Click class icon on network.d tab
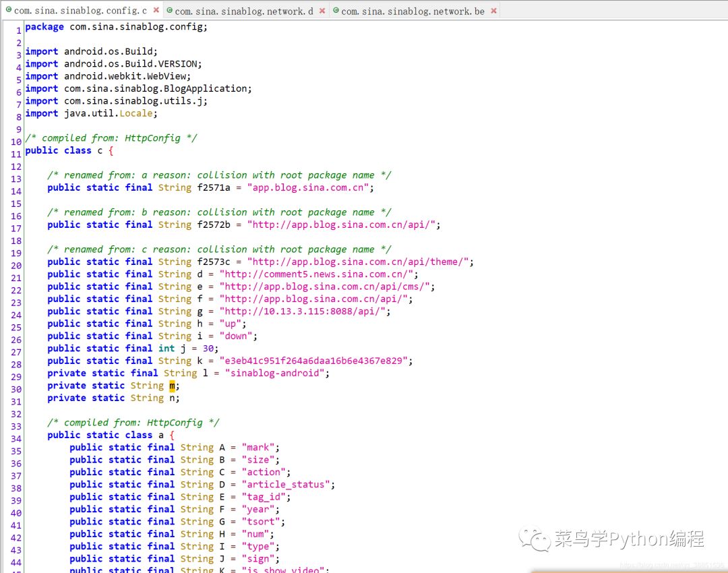 click(x=169, y=10)
